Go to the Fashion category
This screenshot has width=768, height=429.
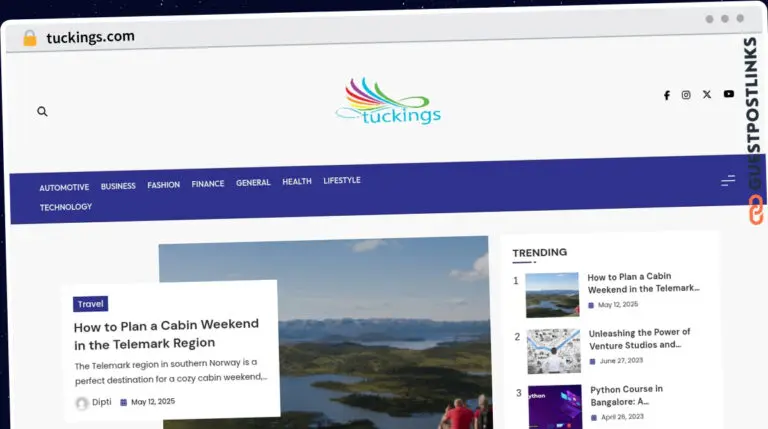point(164,185)
